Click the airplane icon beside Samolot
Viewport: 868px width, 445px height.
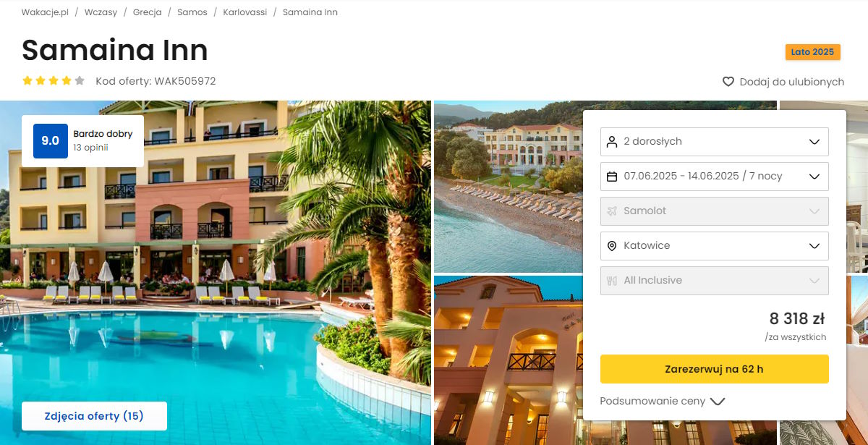tap(612, 211)
